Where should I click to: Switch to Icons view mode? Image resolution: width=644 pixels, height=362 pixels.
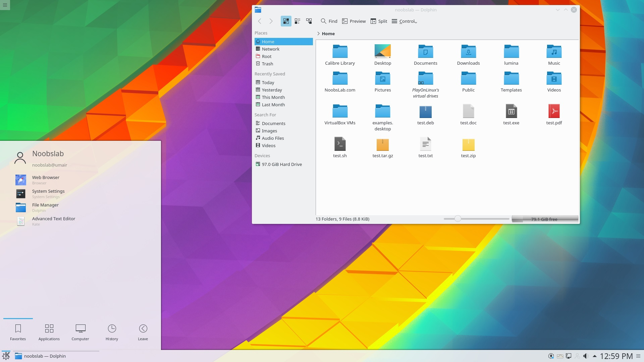coord(286,21)
